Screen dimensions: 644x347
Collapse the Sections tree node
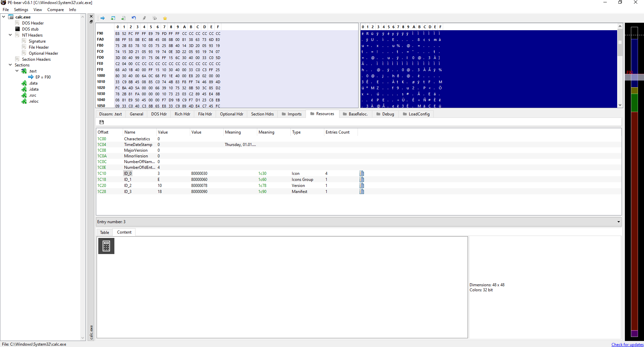click(10, 65)
